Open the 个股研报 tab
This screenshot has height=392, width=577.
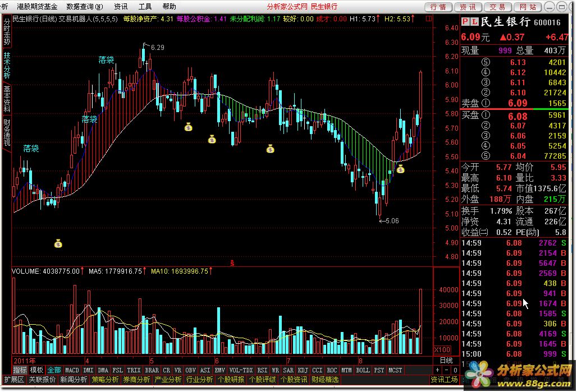click(x=231, y=380)
